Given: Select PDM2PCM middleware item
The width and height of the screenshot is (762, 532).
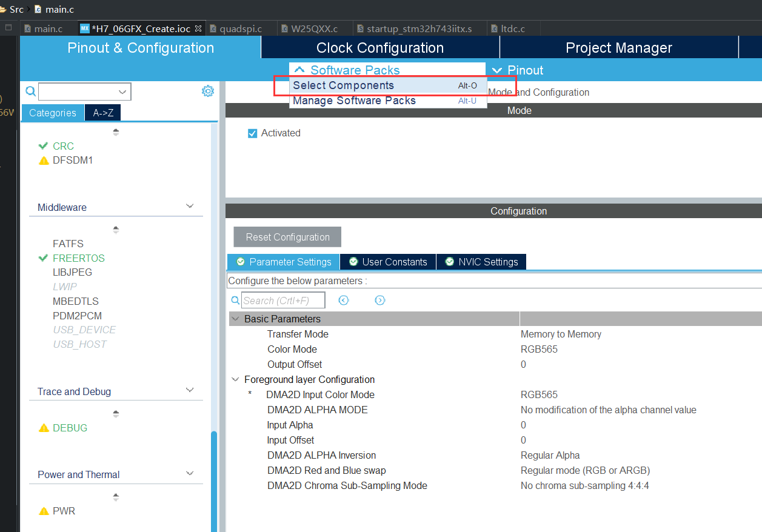Looking at the screenshot, I should (x=78, y=316).
